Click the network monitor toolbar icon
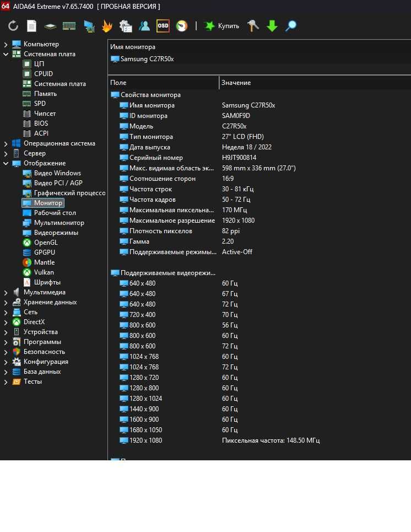Viewport: 411px width, 532px height. (89, 26)
